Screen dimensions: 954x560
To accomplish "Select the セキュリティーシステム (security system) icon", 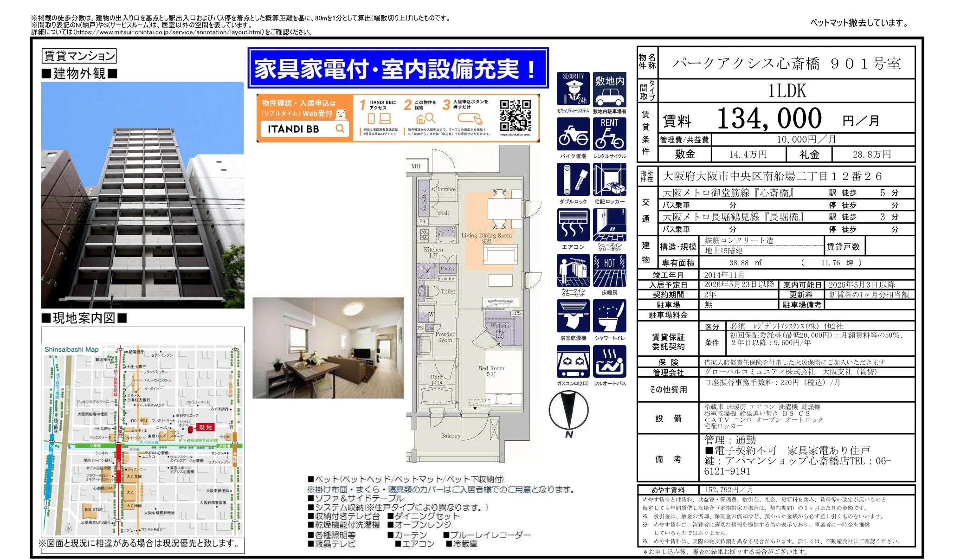I will coord(574,88).
